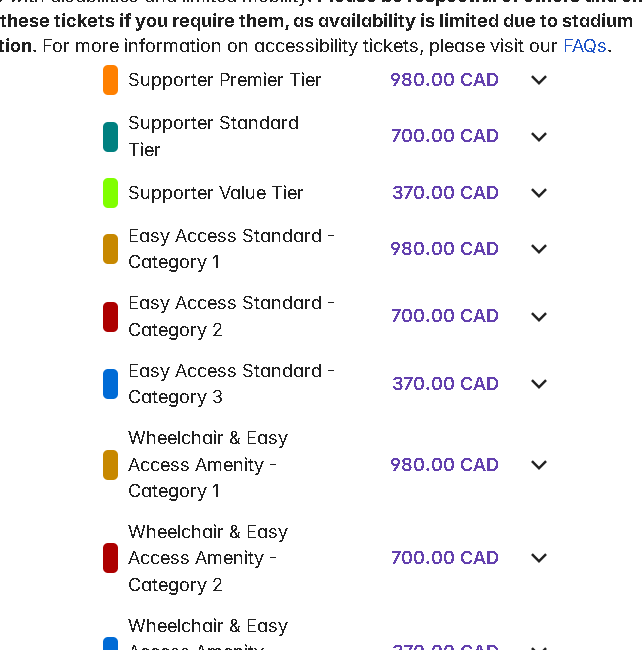
Task: Expand the Supporter Standard Tier chevron
Action: pyautogui.click(x=539, y=136)
